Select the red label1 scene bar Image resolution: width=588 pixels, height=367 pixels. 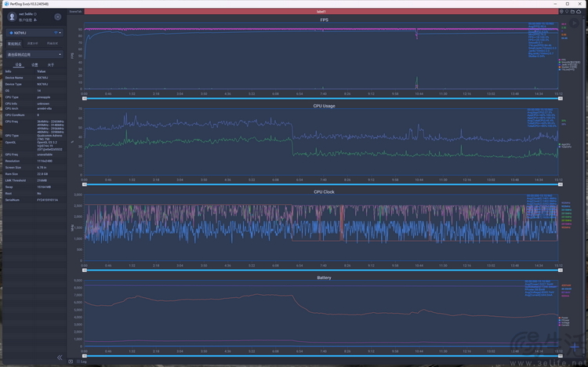[321, 12]
